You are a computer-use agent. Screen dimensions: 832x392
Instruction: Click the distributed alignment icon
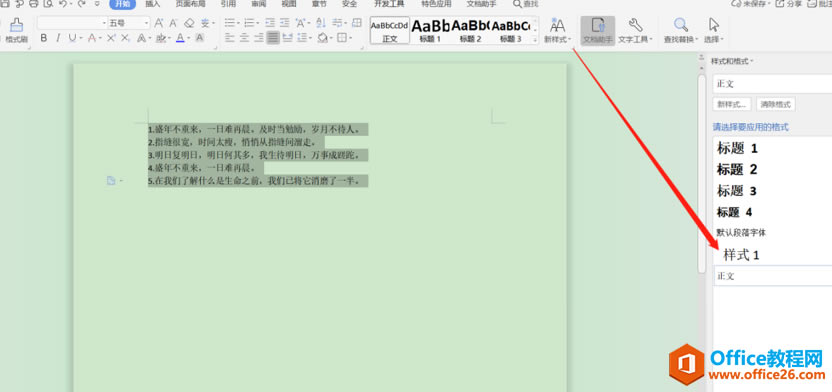(287, 38)
